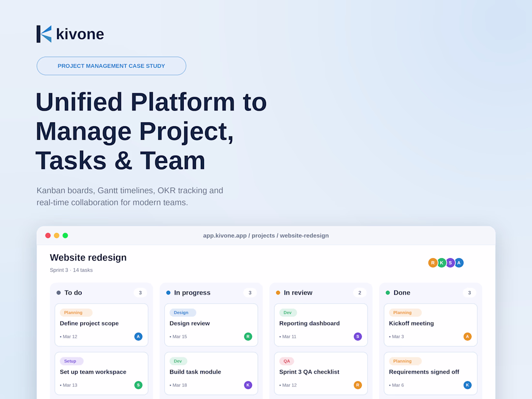
Task: Click the Project Management Case Study badge
Action: 111,66
